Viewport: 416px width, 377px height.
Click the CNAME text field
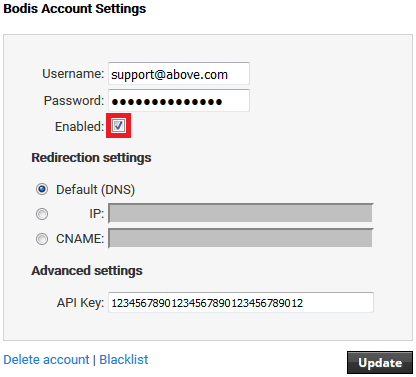[x=240, y=238]
